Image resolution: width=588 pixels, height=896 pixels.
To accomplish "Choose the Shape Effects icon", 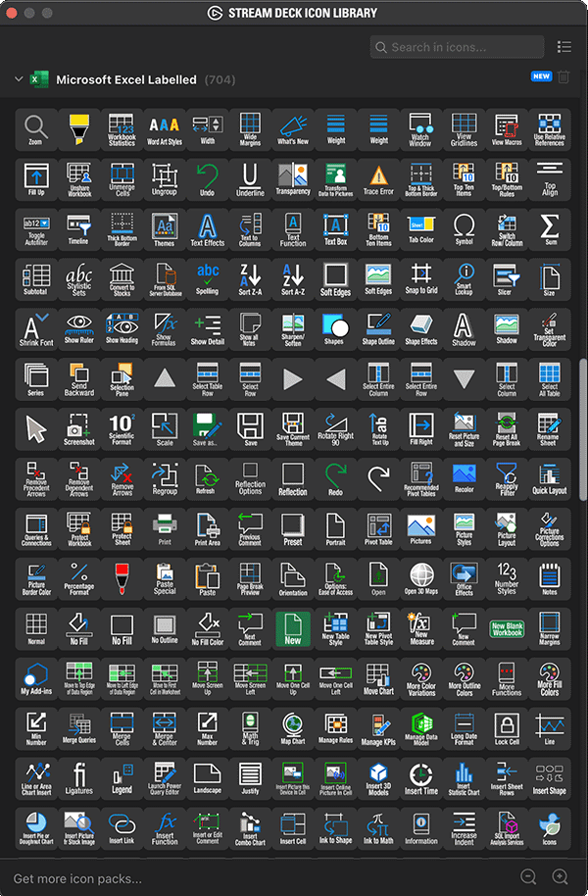I will pos(421,329).
